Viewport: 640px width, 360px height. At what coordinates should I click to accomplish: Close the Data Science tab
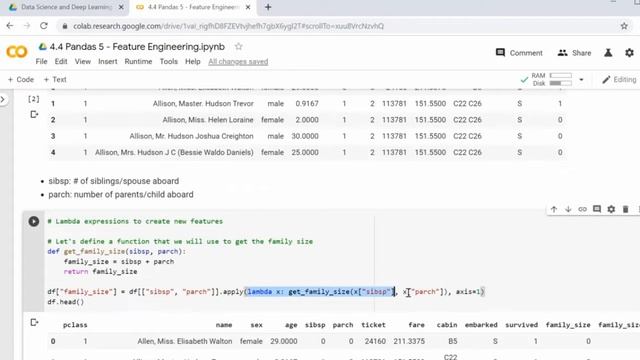pyautogui.click(x=121, y=7)
